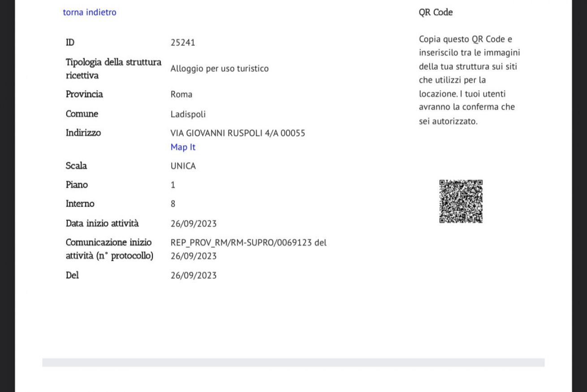Click the 'Tipologia della struttura ricettiva' label
Image resolution: width=587 pixels, height=392 pixels.
tap(114, 69)
